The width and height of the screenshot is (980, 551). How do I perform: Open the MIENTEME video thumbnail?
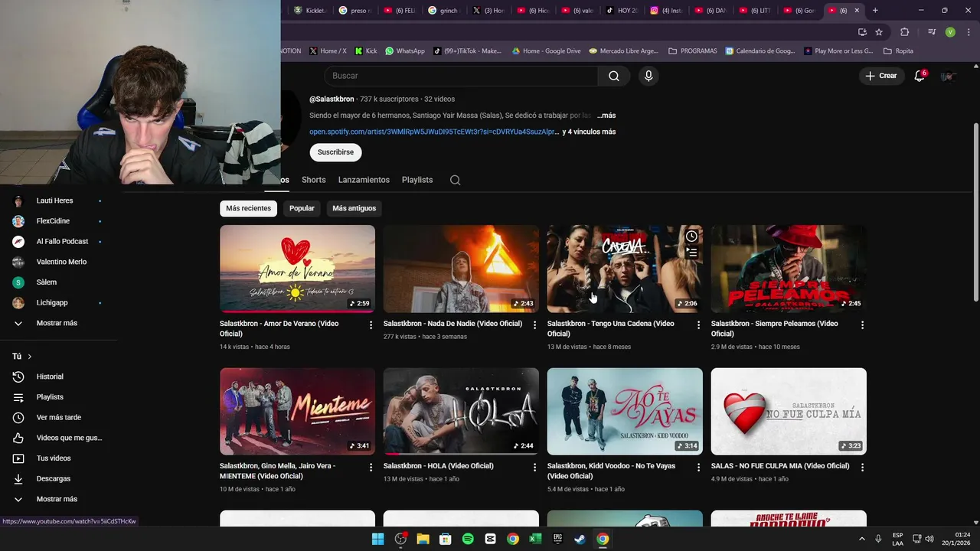click(297, 412)
